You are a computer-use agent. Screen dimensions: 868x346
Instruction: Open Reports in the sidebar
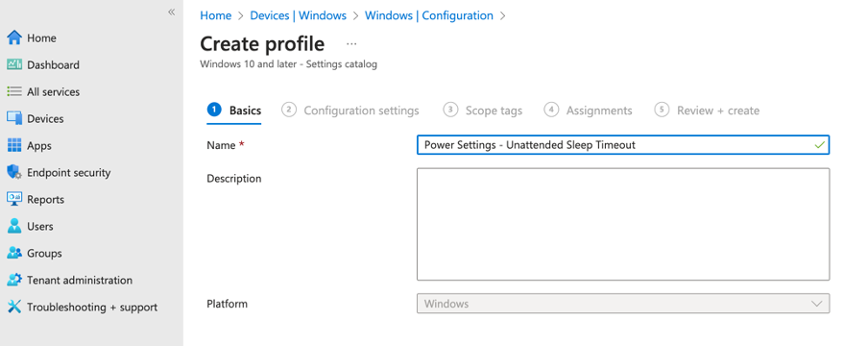coord(45,199)
